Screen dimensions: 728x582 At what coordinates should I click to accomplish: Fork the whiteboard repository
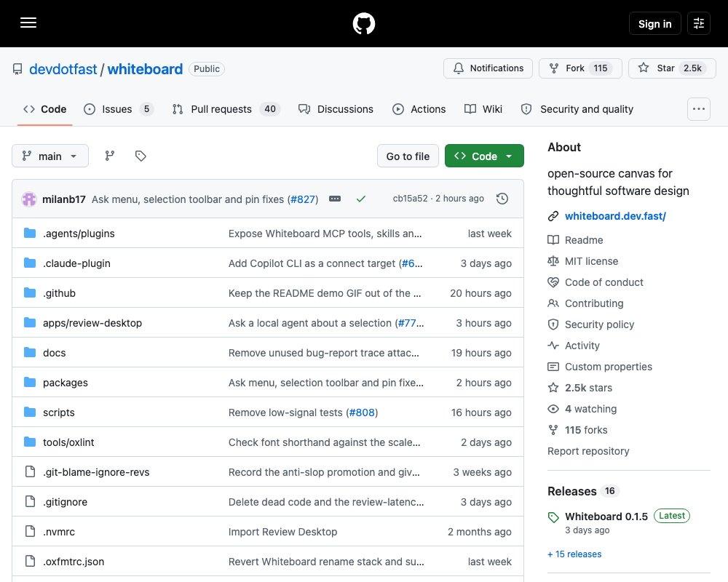point(580,68)
